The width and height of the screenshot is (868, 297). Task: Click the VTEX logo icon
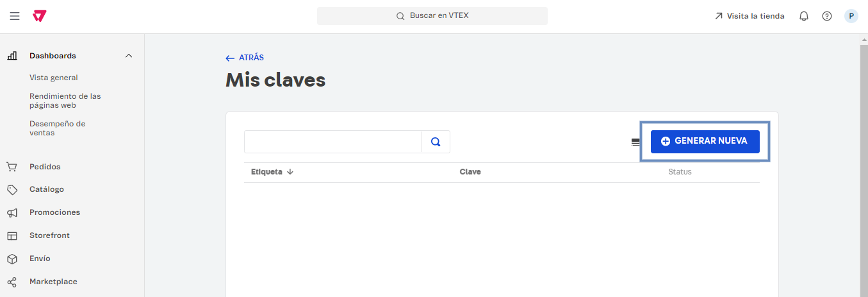point(40,16)
